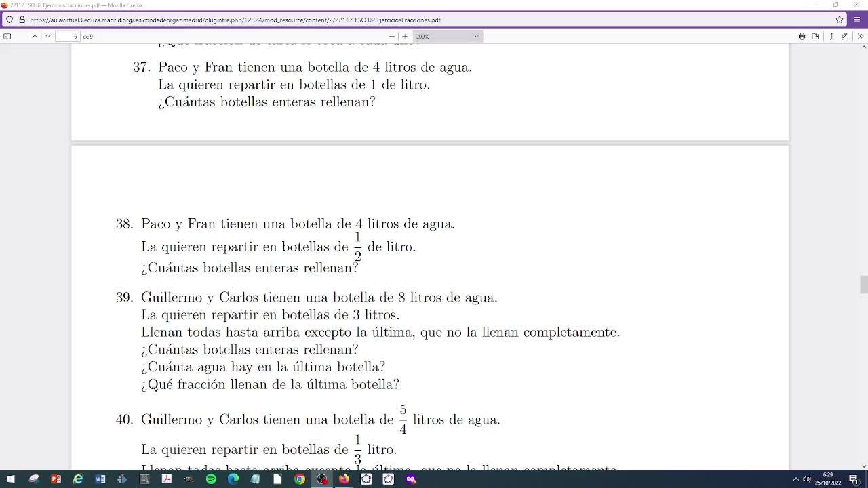This screenshot has width=868, height=488.
Task: Open the 200% zoom level dropdown
Action: tap(448, 36)
